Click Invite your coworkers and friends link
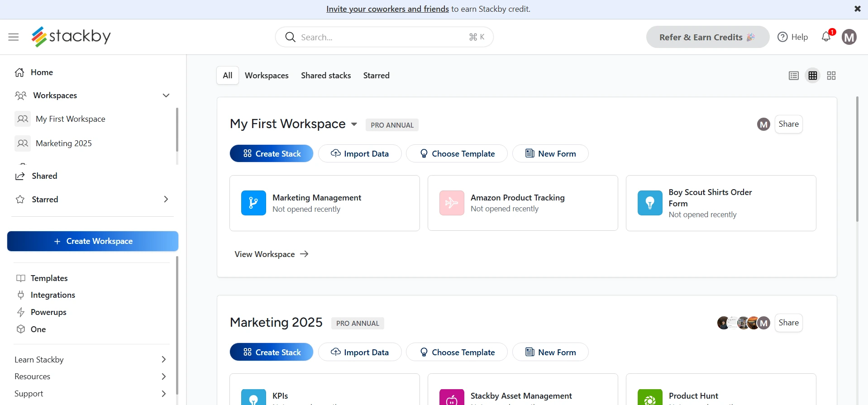The width and height of the screenshot is (868, 405). tap(387, 9)
